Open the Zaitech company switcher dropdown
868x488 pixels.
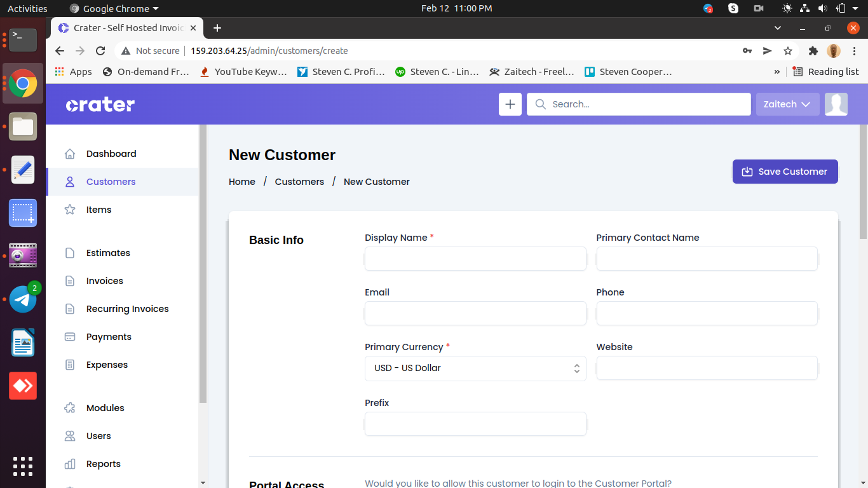click(x=787, y=104)
